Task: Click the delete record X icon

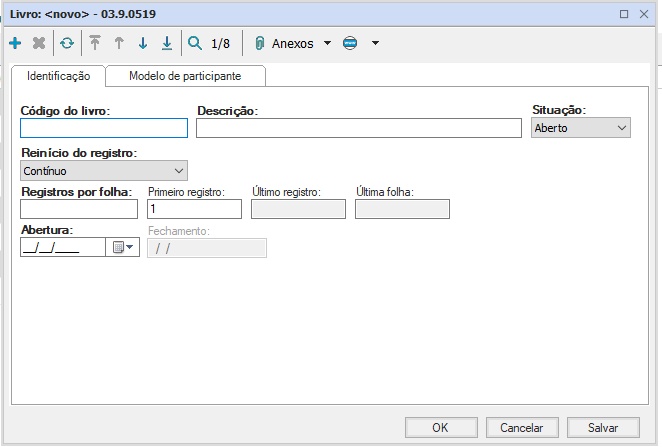Action: [39, 44]
